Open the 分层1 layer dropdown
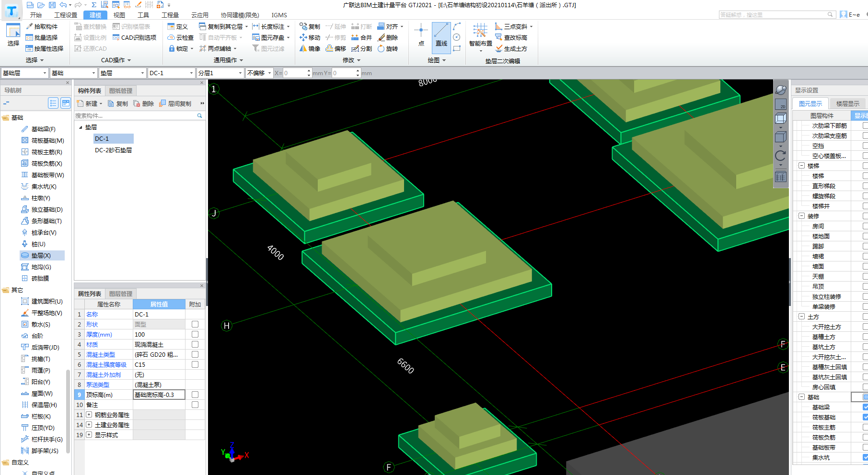This screenshot has width=868, height=475. 220,73
